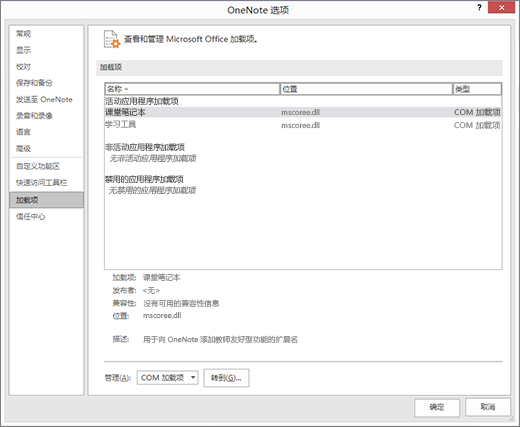Open 快速访问工具栏 options
520x427 pixels.
(x=41, y=183)
